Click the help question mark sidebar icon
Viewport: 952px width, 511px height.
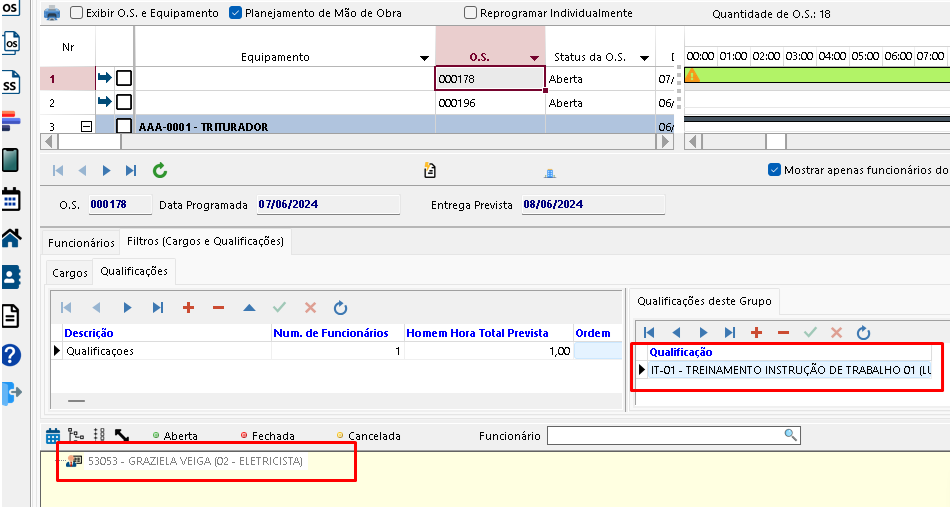point(11,355)
